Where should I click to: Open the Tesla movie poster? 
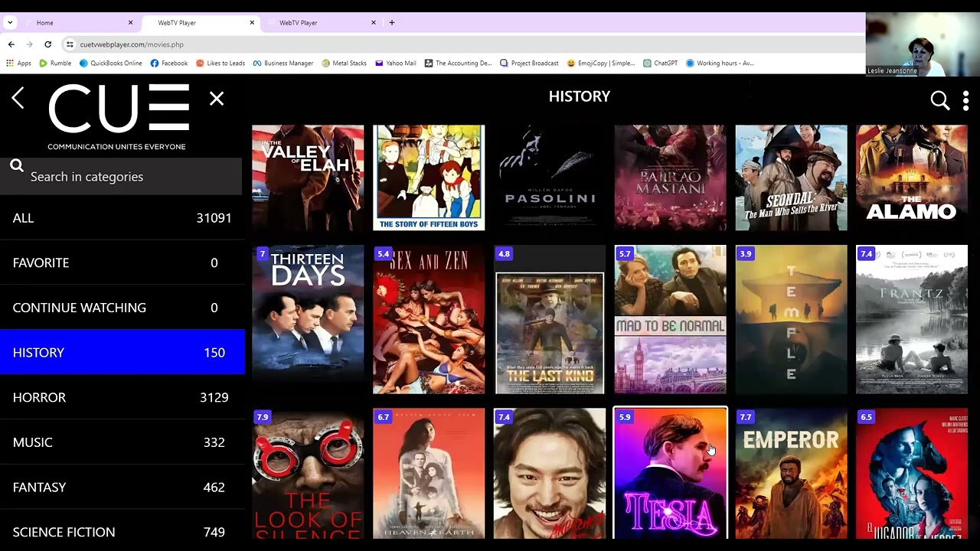tap(670, 474)
